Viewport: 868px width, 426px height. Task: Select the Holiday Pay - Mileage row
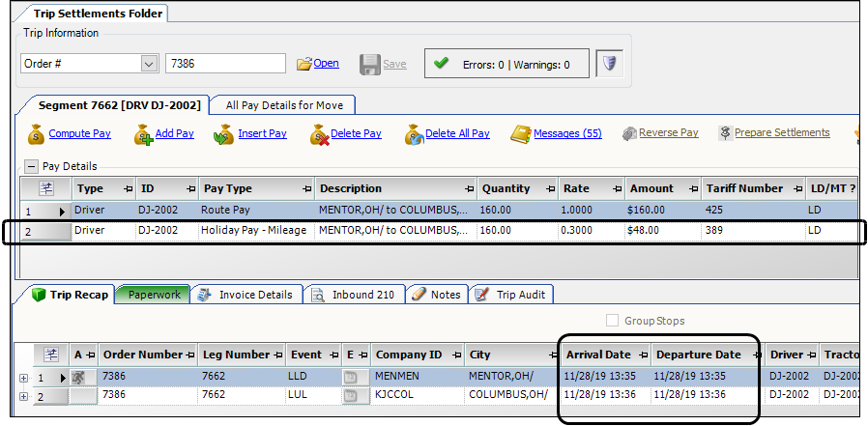tap(253, 231)
